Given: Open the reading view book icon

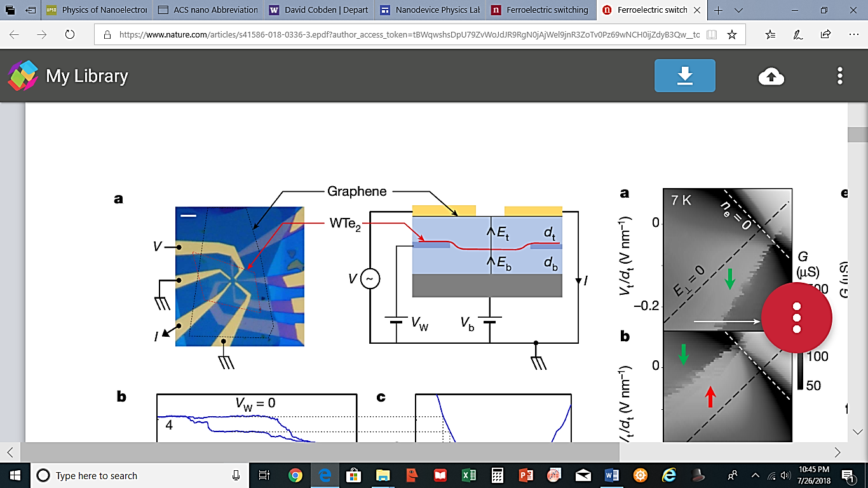Looking at the screenshot, I should (x=712, y=34).
